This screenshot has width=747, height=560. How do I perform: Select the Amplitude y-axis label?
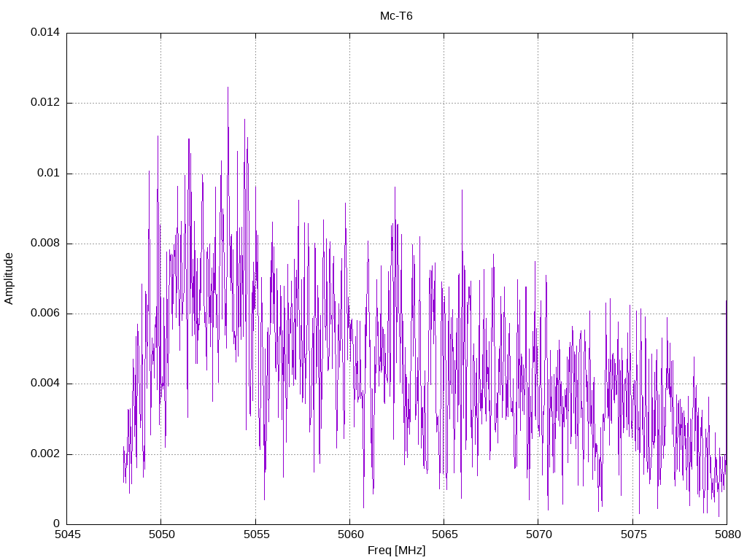9,279
